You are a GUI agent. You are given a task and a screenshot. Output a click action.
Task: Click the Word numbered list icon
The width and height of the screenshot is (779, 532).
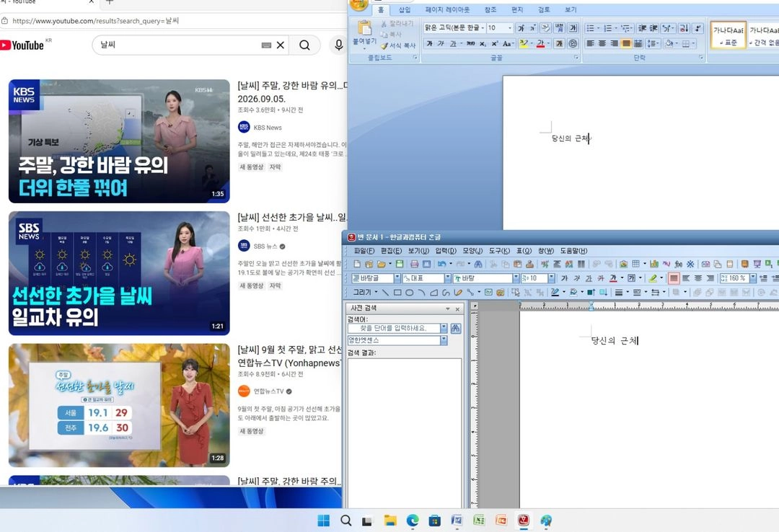607,28
